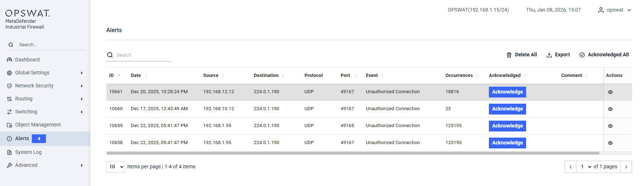This screenshot has height=186, width=644.
Task: Open the items per page dropdown
Action: (x=116, y=167)
